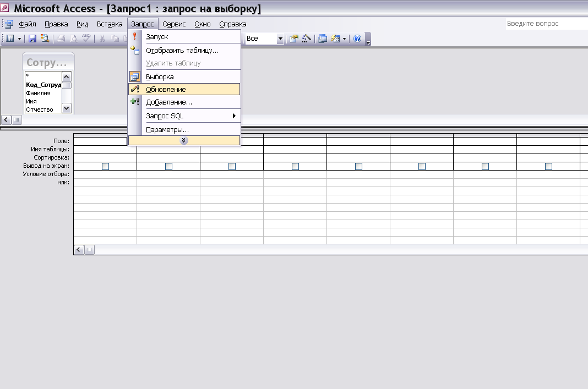Click Условие отбора cell in first column
The height and width of the screenshot is (389, 588).
point(105,174)
